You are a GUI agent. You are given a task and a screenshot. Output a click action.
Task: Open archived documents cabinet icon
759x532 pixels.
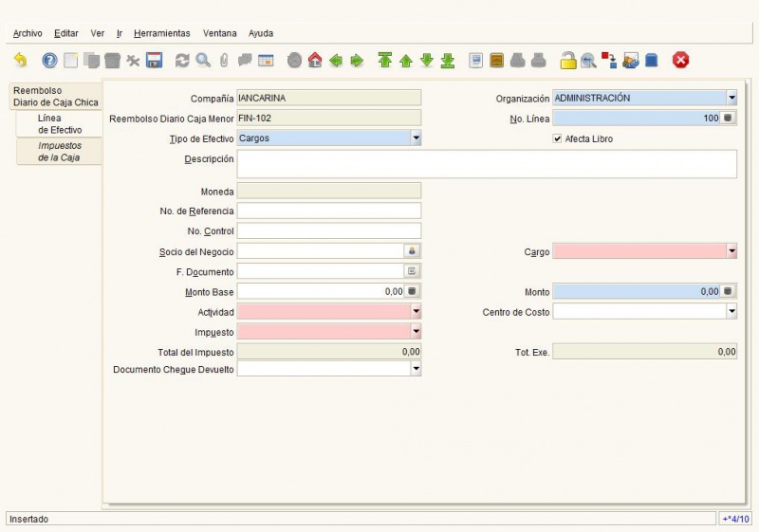point(497,61)
